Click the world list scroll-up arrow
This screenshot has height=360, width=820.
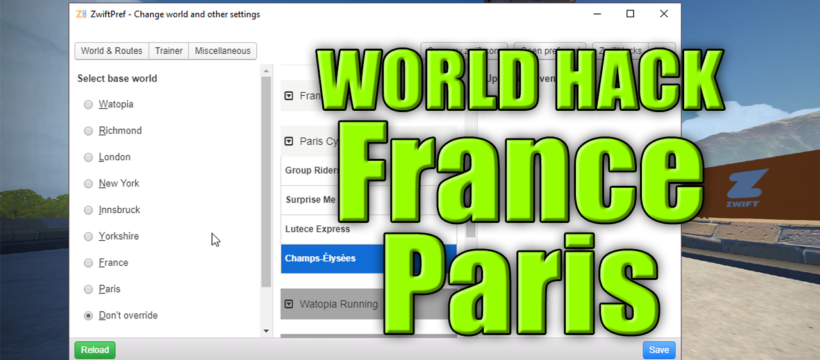click(x=266, y=71)
